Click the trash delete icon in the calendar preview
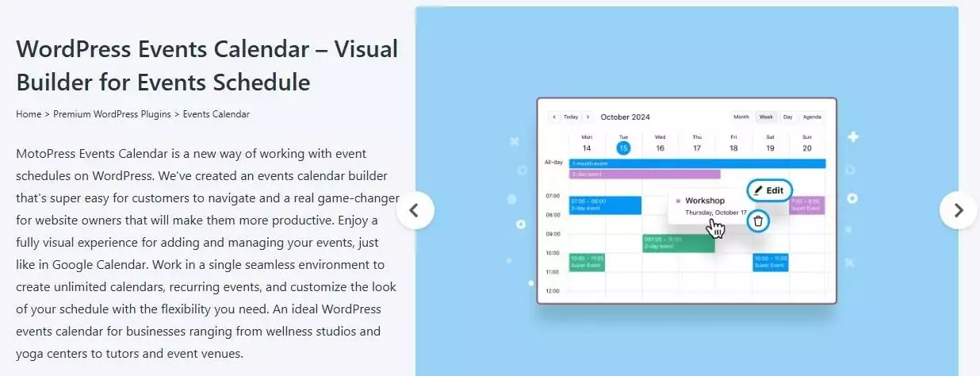Screen dimensions: 980x376 (758, 221)
